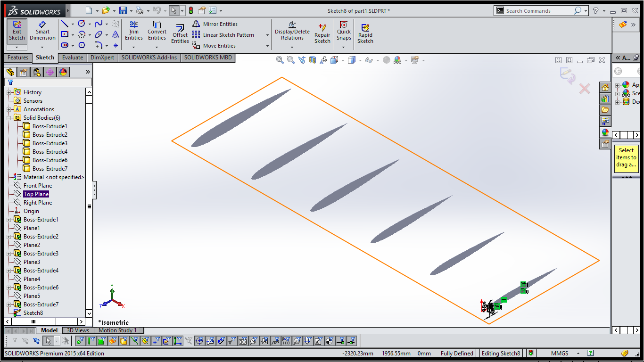The height and width of the screenshot is (362, 644).
Task: Activate Rapid Sketch
Action: (x=365, y=34)
